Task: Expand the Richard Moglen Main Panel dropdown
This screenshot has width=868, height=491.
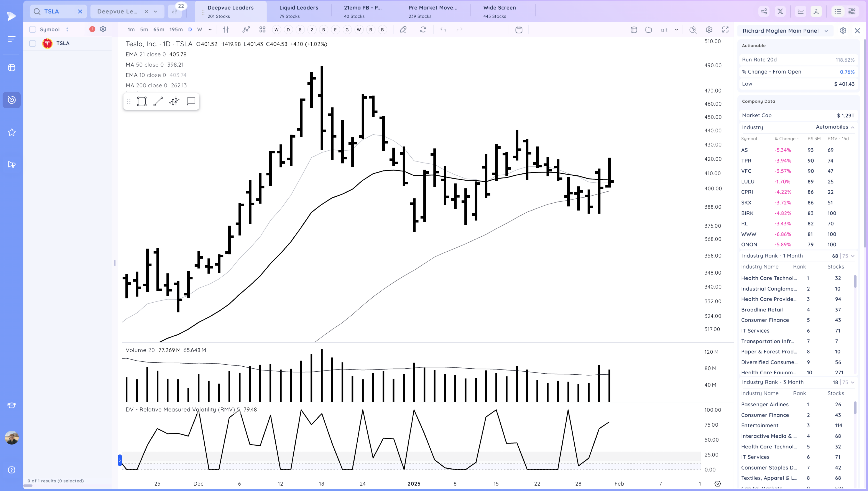Action: tap(826, 31)
